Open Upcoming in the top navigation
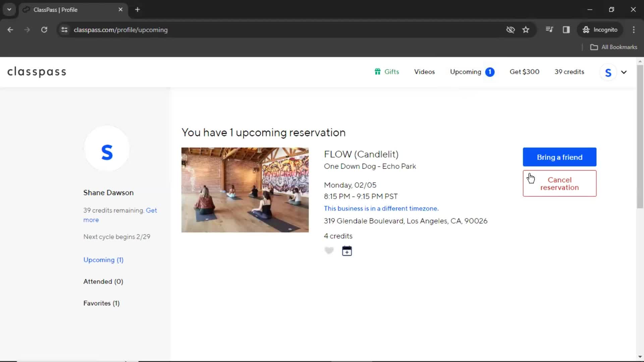The height and width of the screenshot is (362, 644). pyautogui.click(x=466, y=72)
